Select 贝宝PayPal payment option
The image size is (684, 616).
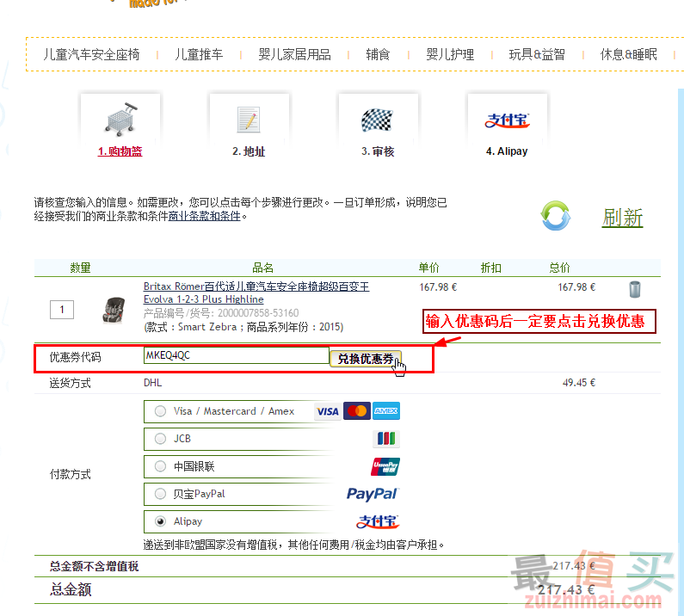coord(161,494)
